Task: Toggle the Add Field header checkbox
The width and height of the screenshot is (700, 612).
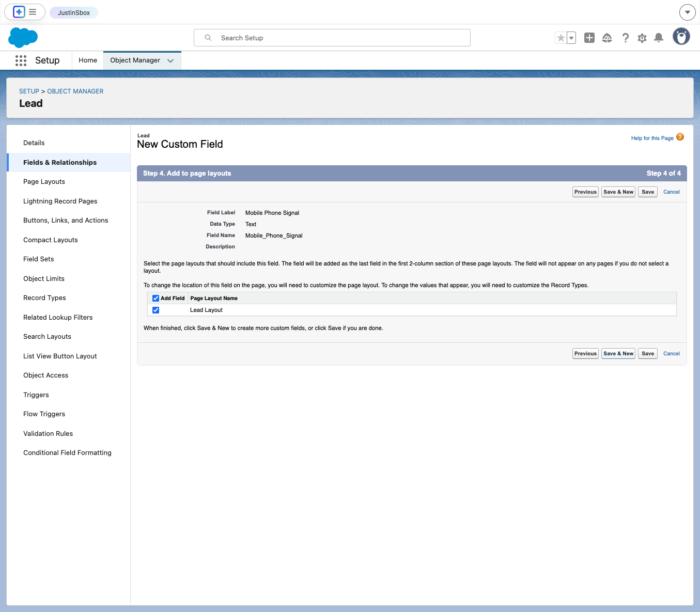Action: [x=155, y=298]
